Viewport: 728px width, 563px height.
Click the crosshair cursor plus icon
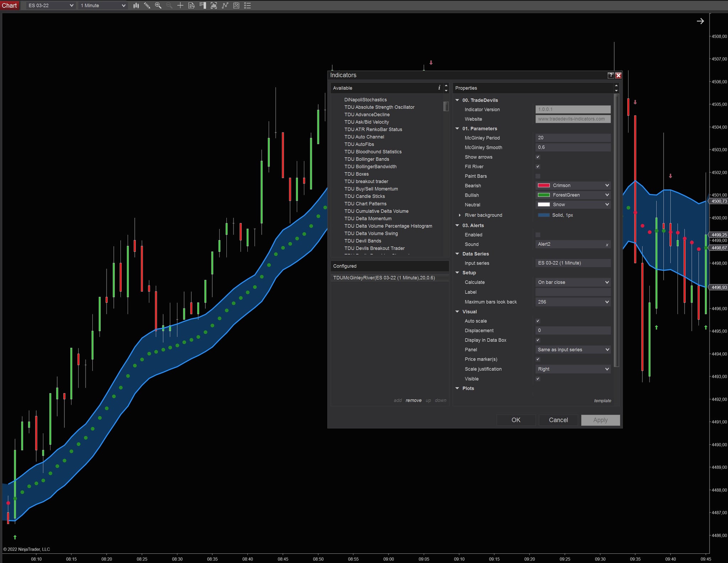point(180,5)
